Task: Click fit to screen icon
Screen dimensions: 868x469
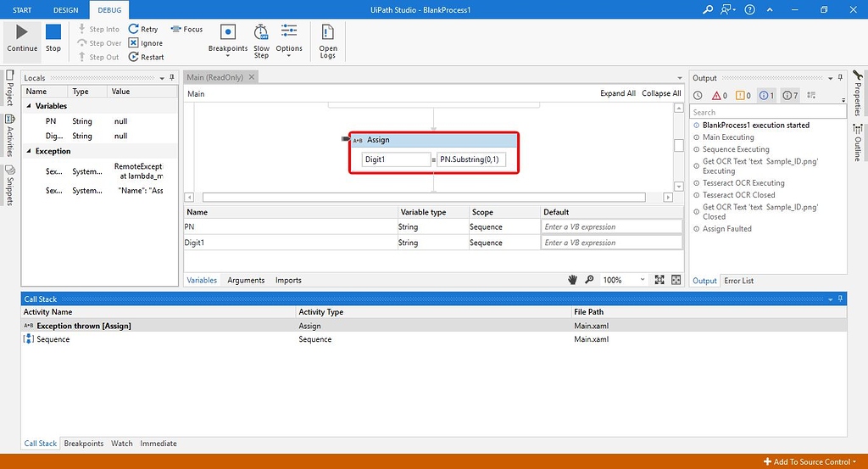Action: pyautogui.click(x=659, y=280)
